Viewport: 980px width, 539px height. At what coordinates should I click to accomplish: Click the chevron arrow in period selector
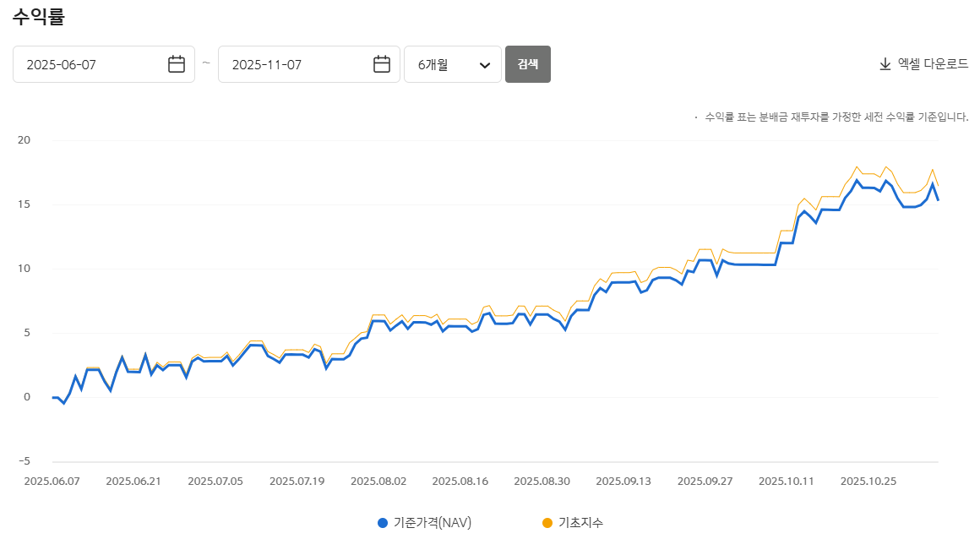pyautogui.click(x=485, y=65)
